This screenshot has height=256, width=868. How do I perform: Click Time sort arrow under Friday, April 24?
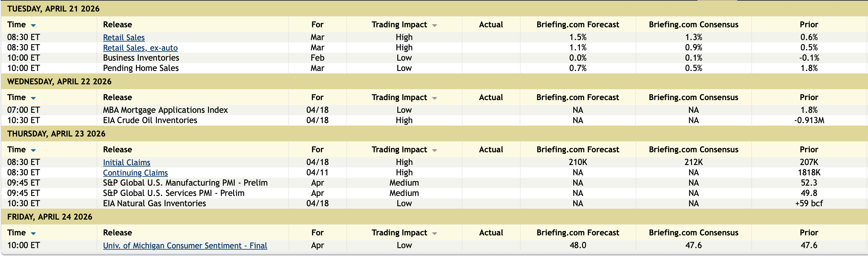pos(33,233)
